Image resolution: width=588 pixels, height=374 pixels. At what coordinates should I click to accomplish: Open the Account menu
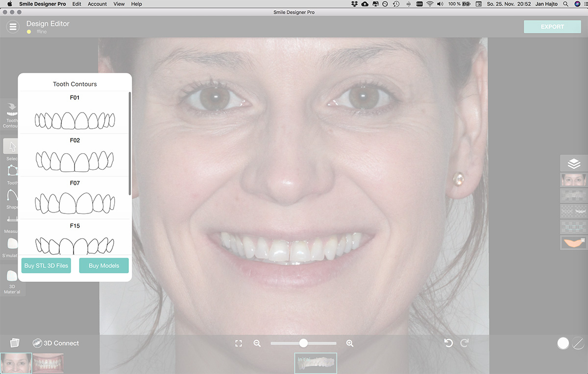pos(97,4)
